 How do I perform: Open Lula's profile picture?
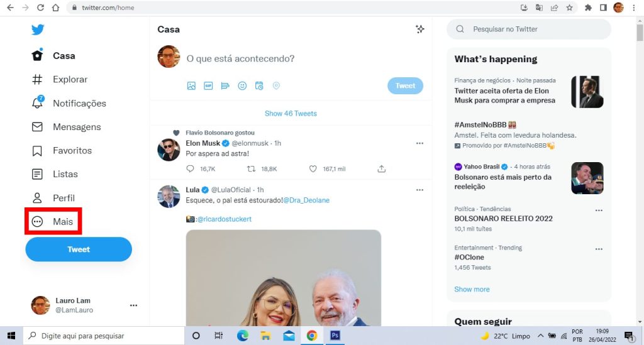tap(169, 197)
